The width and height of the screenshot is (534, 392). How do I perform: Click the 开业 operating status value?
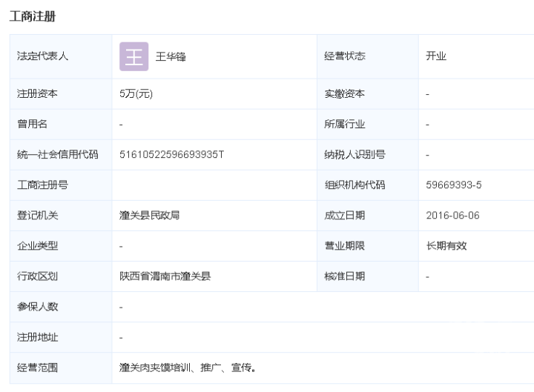[x=436, y=56]
